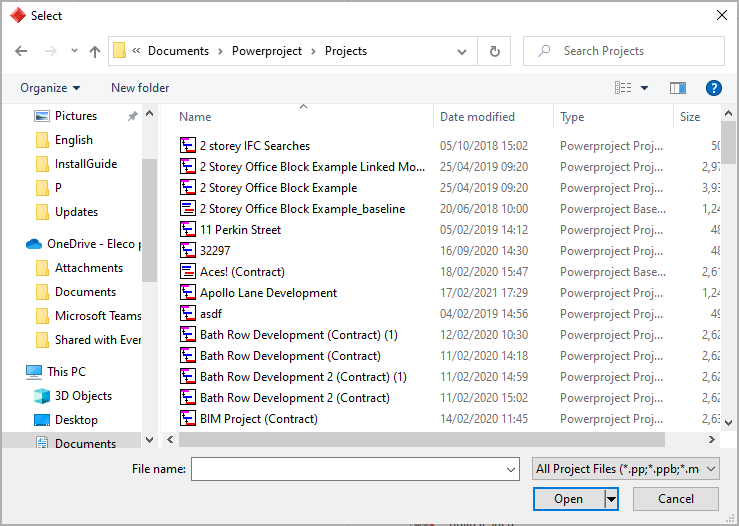Select the English folder in sidebar
The width and height of the screenshot is (739, 526).
tap(74, 140)
